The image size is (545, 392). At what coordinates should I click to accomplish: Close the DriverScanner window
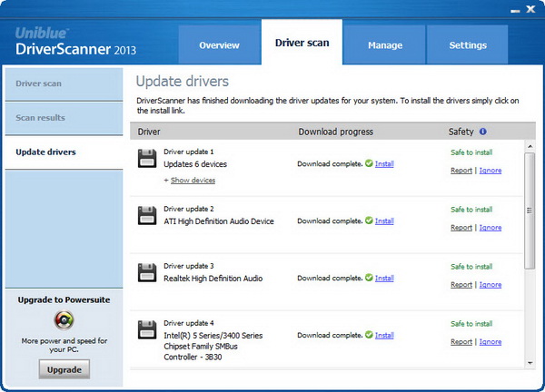[x=530, y=9]
